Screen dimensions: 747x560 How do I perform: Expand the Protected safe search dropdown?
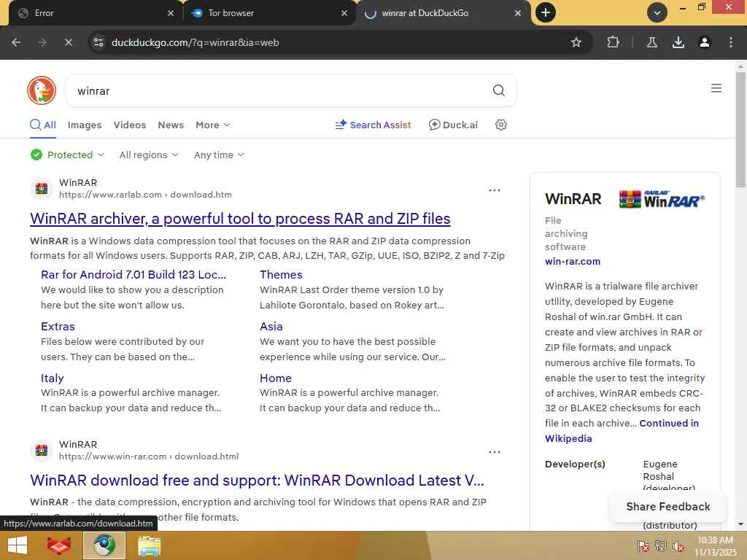pos(67,155)
